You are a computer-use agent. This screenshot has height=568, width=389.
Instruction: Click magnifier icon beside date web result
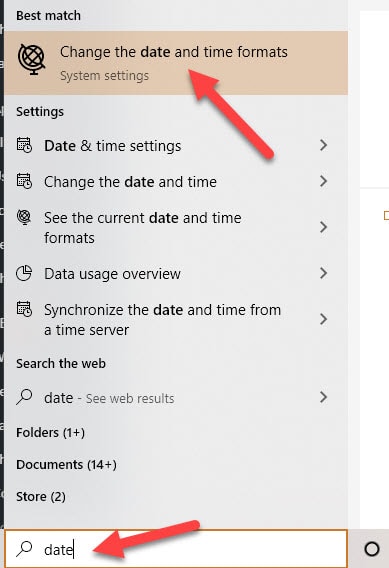pyautogui.click(x=24, y=397)
